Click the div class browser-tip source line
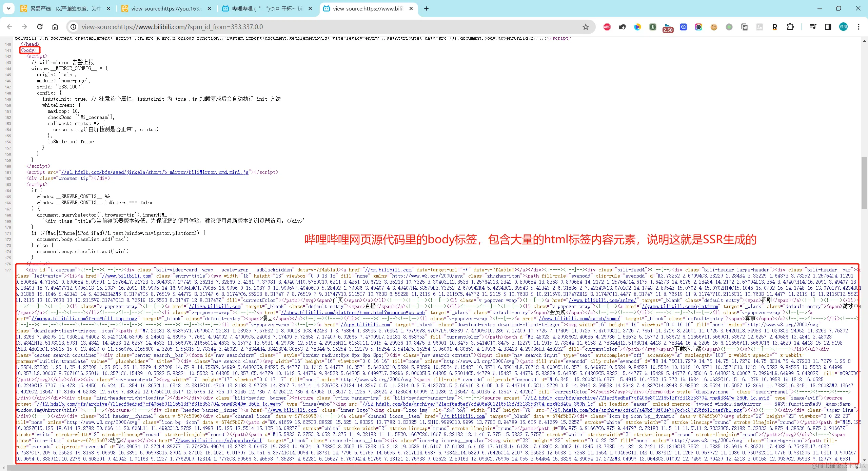This screenshot has width=868, height=471. coord(68,178)
